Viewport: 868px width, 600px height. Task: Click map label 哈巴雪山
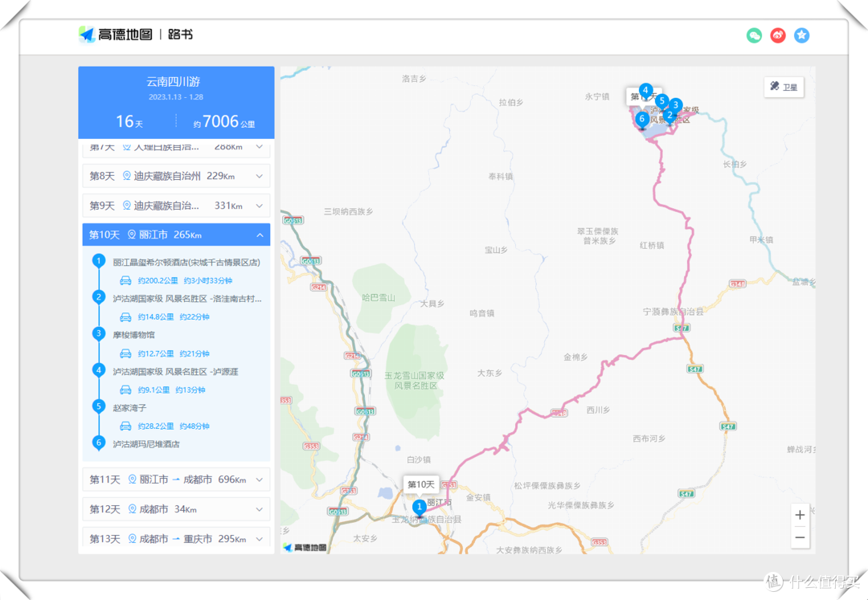tap(379, 297)
